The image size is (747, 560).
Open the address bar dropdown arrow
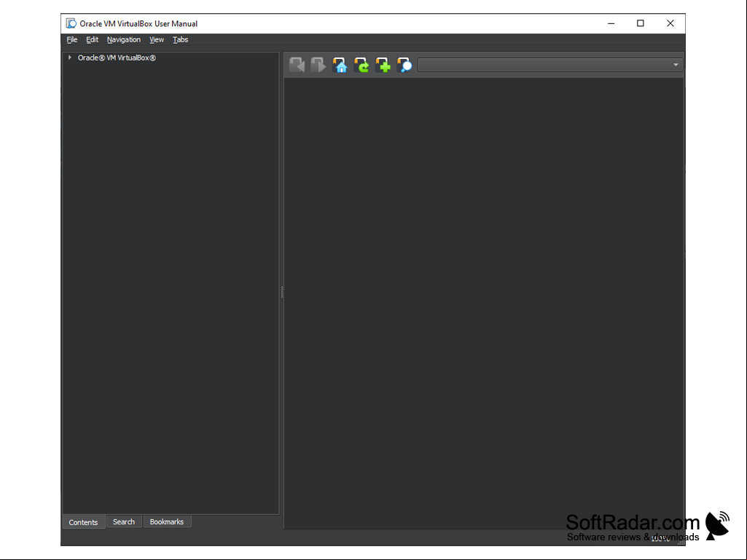click(x=676, y=65)
